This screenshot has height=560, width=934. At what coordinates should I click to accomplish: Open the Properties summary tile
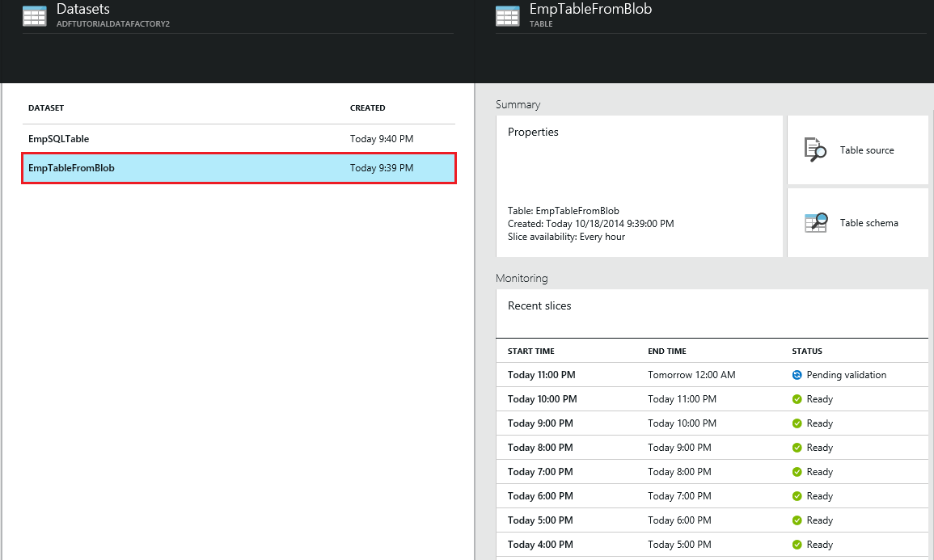(639, 186)
